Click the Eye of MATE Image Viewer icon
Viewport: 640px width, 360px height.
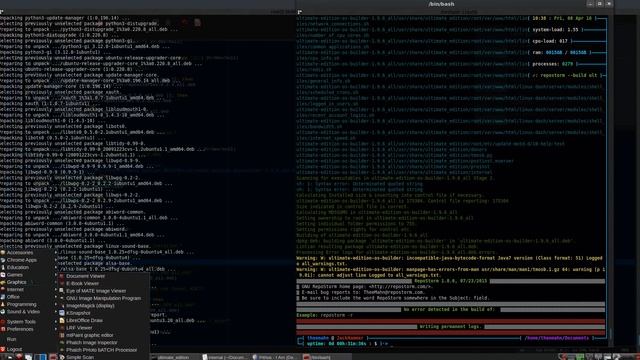[x=62, y=291]
